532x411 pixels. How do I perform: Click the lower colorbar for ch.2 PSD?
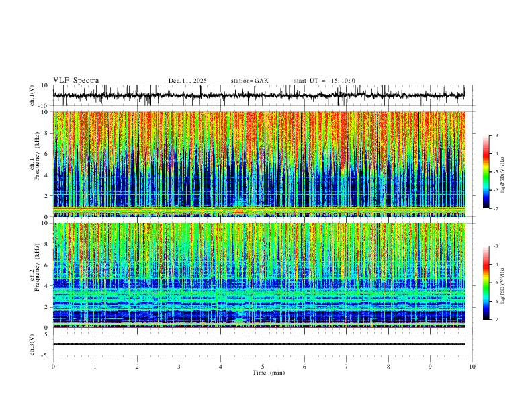[x=486, y=283]
